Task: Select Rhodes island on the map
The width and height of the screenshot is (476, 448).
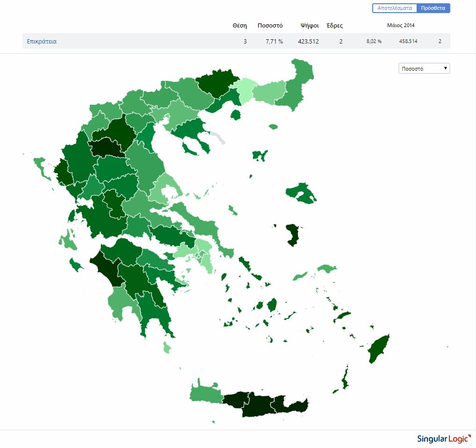Action: point(378,349)
